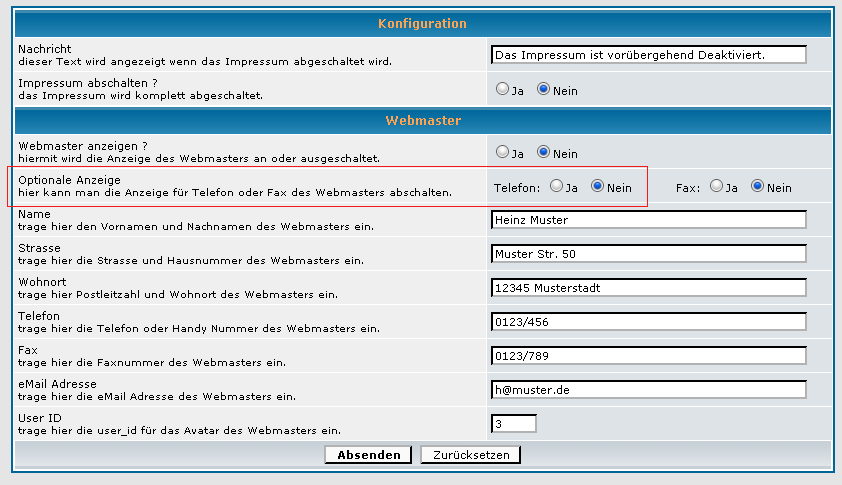Select Nein for Impressum abschalten
Screen dimensions: 842x485
pyautogui.click(x=544, y=89)
